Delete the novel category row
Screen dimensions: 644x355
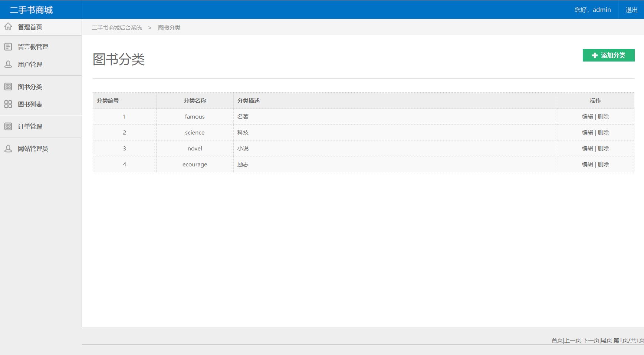[x=603, y=148]
